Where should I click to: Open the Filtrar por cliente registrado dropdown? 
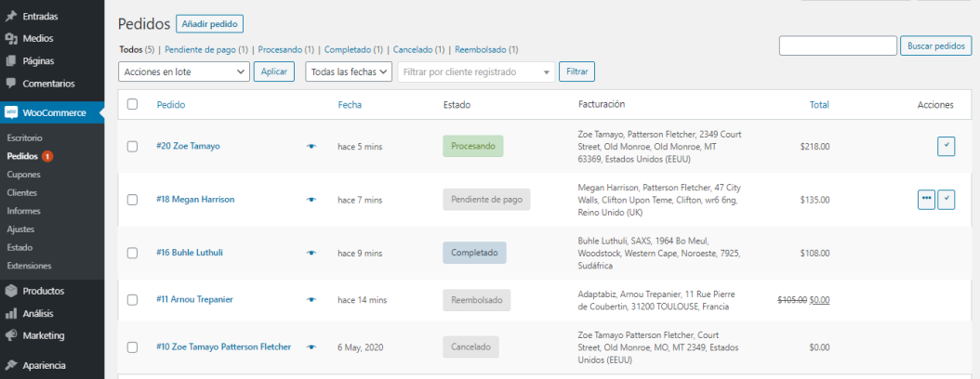pyautogui.click(x=475, y=72)
